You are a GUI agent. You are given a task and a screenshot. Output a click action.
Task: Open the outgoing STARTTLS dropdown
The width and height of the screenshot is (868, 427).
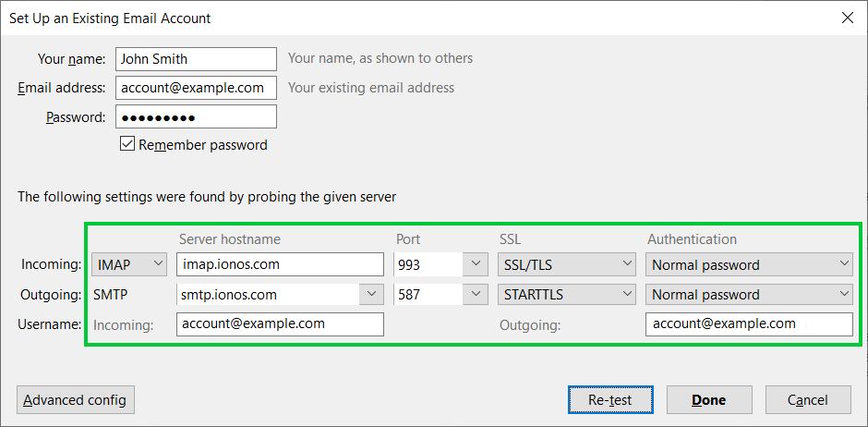(x=566, y=294)
